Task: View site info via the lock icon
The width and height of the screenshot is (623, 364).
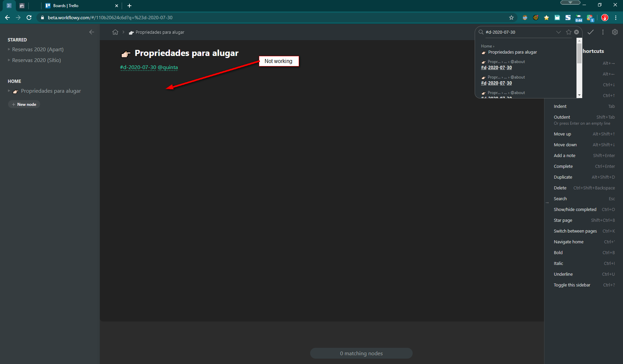Action: coord(42,18)
